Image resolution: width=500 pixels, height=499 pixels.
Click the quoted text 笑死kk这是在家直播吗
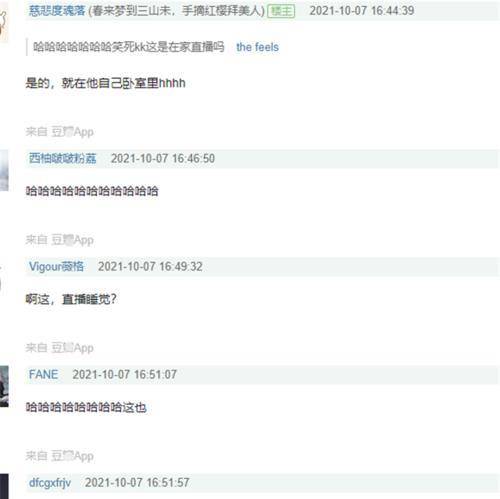point(168,47)
